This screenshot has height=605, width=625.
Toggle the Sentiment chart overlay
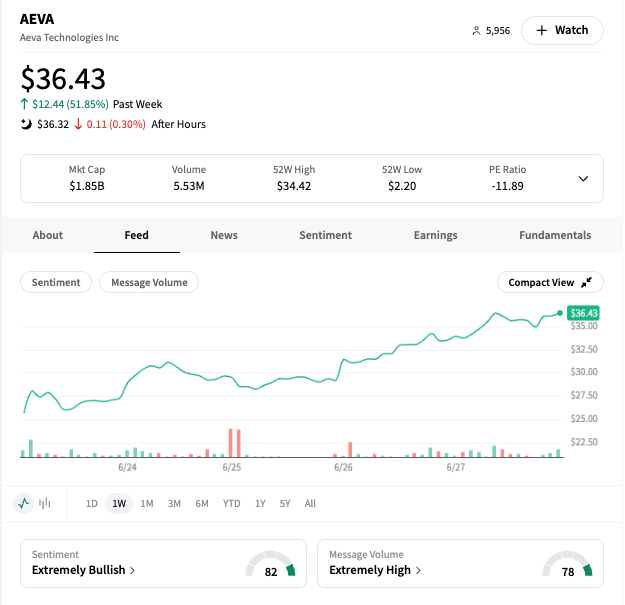point(56,283)
